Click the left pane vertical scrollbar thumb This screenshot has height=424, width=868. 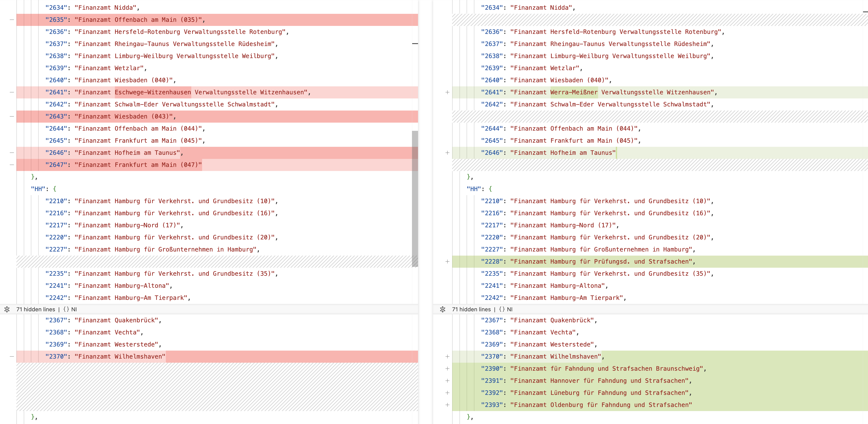point(415,199)
